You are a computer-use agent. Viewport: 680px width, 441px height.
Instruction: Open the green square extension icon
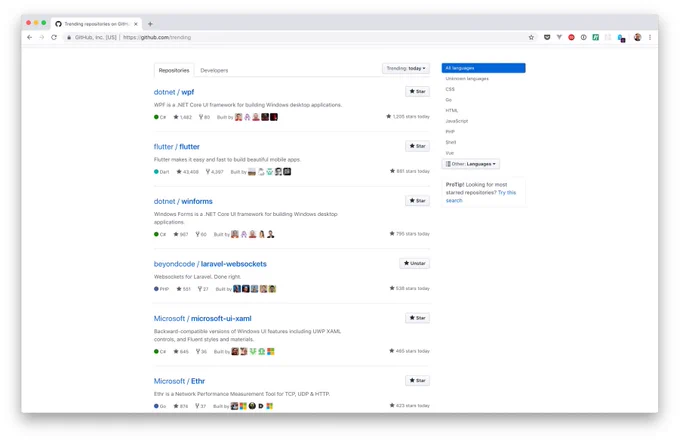[595, 37]
